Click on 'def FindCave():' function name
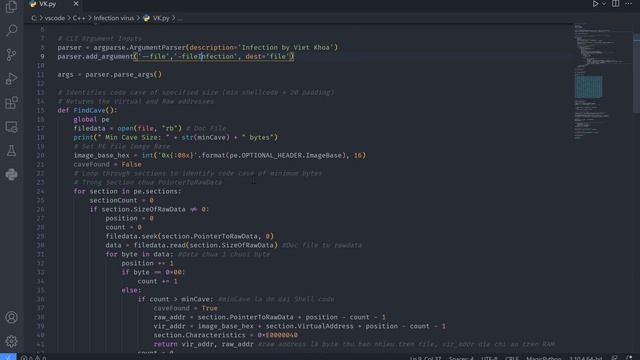The image size is (640, 360). point(89,110)
